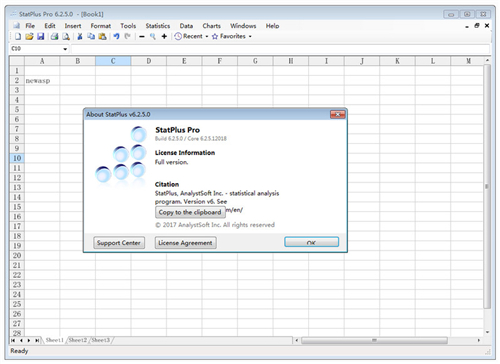Image resolution: width=500 pixels, height=364 pixels.
Task: Undo the last action with the blue arrow
Action: coord(116,36)
